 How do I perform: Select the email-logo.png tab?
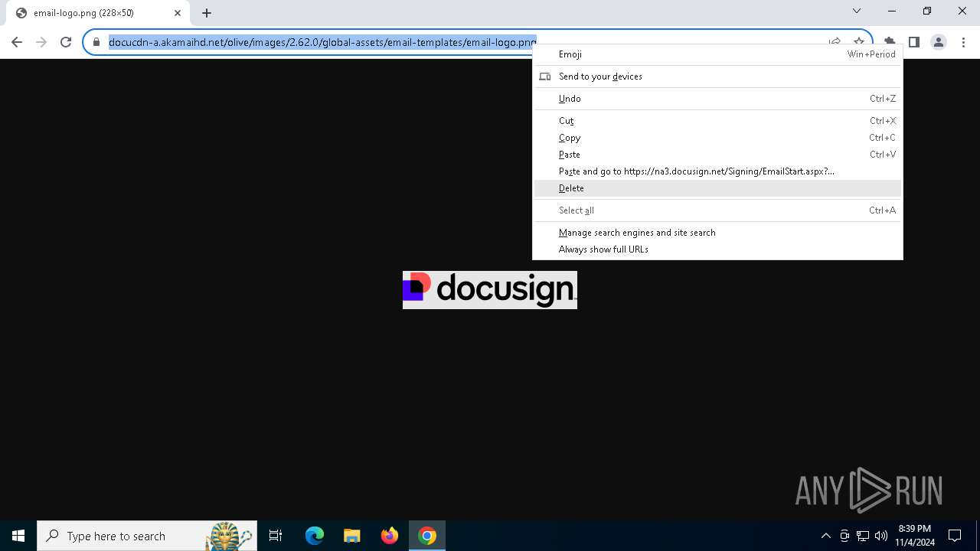tap(97, 12)
